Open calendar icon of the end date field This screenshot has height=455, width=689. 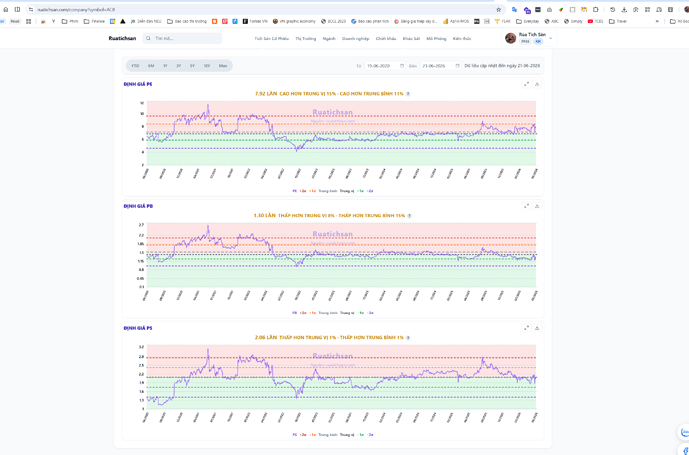tap(457, 66)
